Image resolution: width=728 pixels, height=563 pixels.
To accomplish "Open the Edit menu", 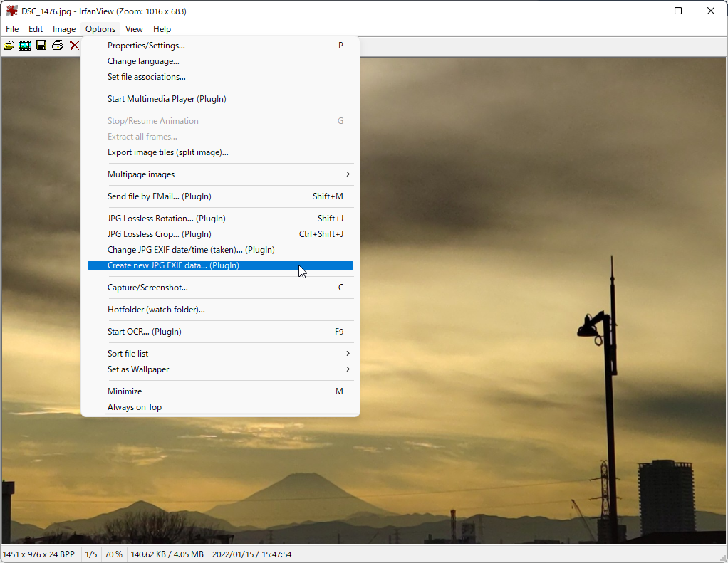I will click(x=36, y=28).
